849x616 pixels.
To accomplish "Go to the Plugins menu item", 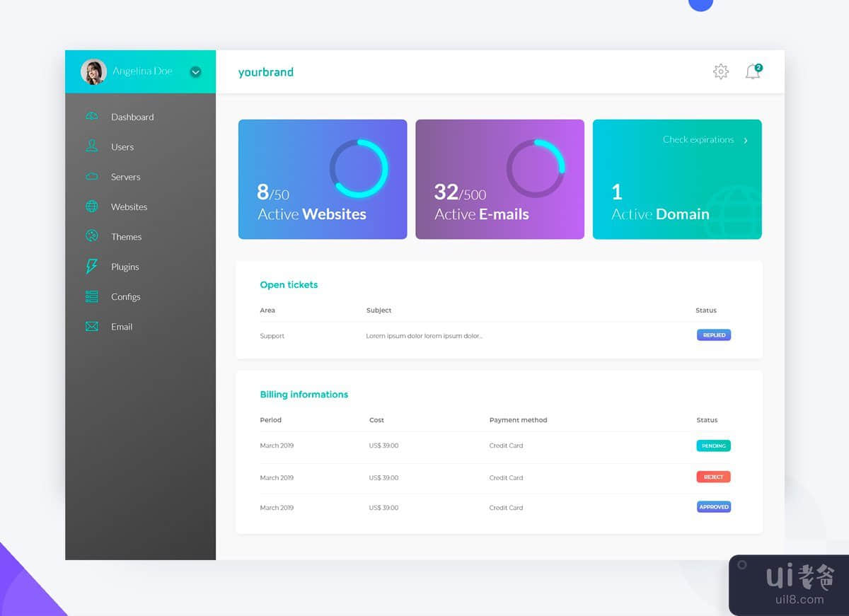I will [x=125, y=267].
